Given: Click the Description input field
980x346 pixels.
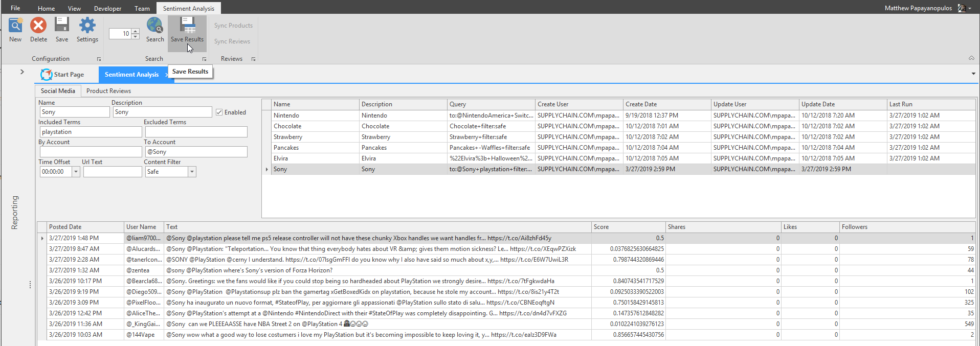Looking at the screenshot, I should coord(163,112).
